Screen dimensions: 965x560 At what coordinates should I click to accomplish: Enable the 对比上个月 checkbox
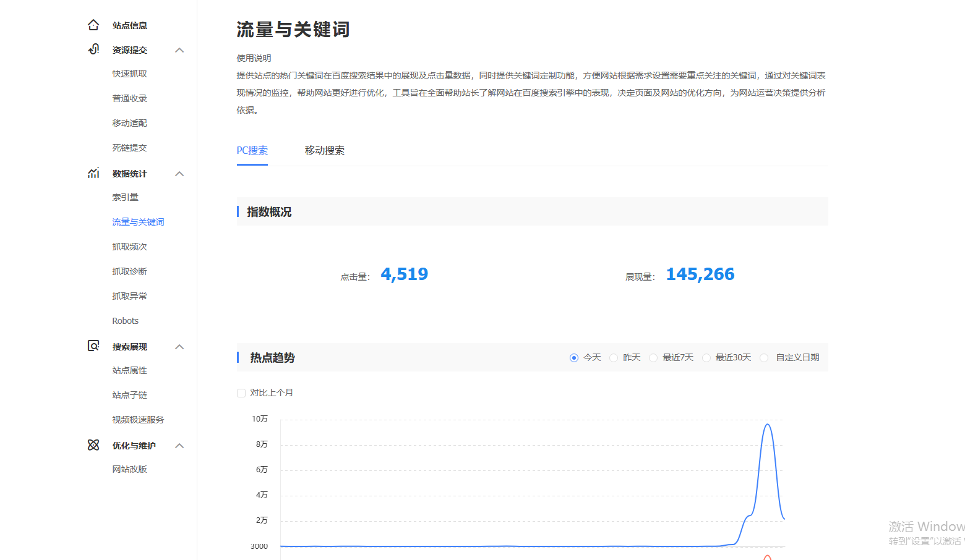[x=241, y=393]
